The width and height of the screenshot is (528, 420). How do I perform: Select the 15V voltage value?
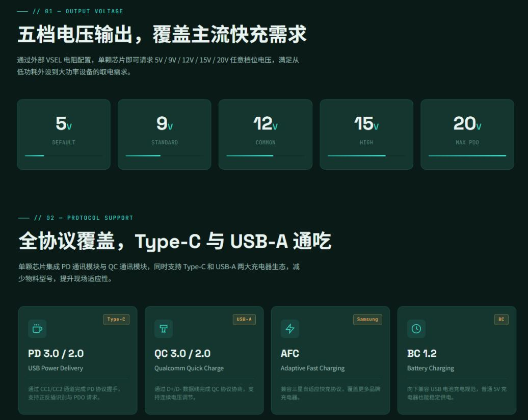pyautogui.click(x=366, y=123)
